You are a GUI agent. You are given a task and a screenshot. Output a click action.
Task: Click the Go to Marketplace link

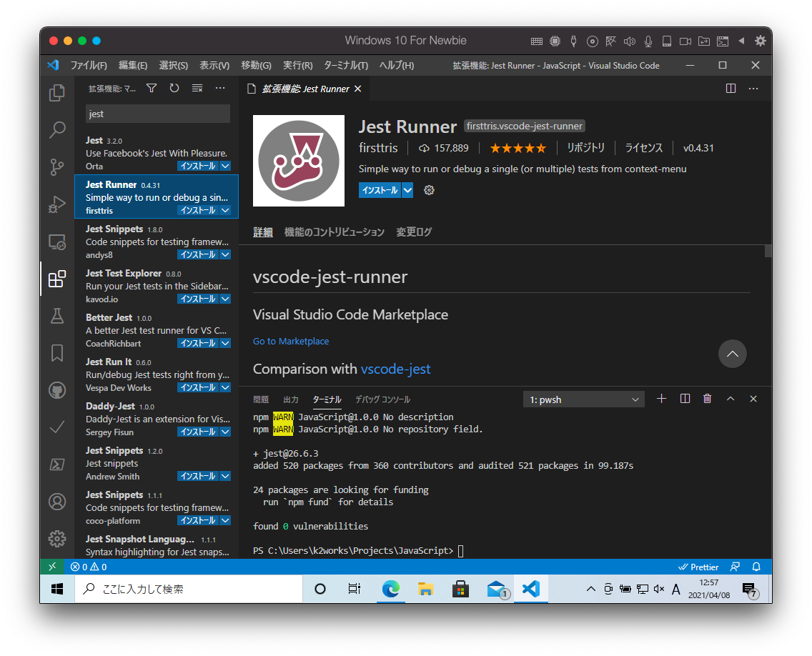click(291, 341)
